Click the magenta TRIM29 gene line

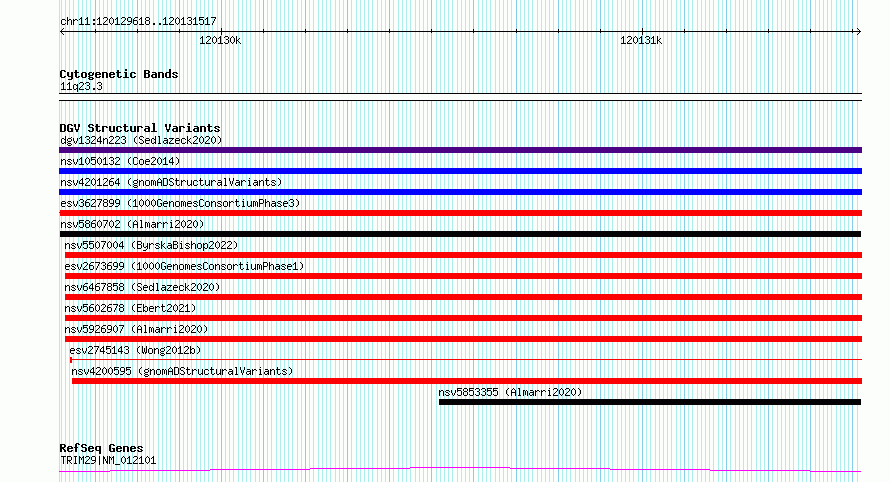pyautogui.click(x=460, y=470)
